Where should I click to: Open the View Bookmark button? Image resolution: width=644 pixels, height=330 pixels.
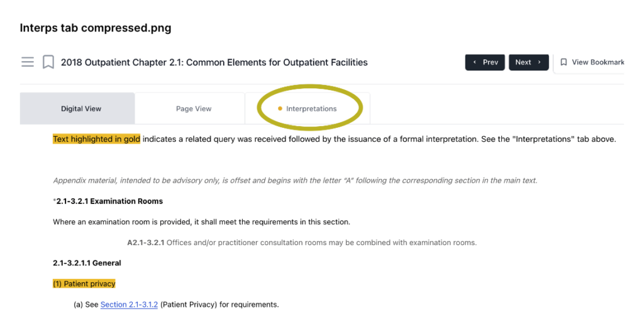(589, 62)
